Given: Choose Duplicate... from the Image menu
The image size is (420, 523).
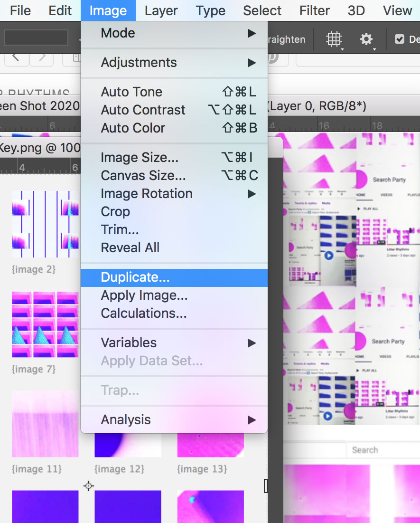Looking at the screenshot, I should (174, 277).
